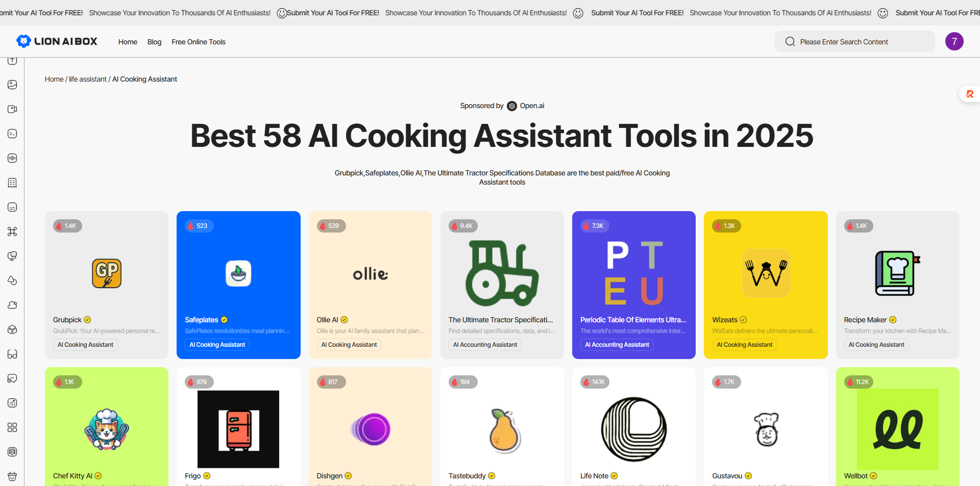Click Wizeats' AI Cooking Assistant tag
Viewport: 980px width, 486px height.
tap(744, 345)
